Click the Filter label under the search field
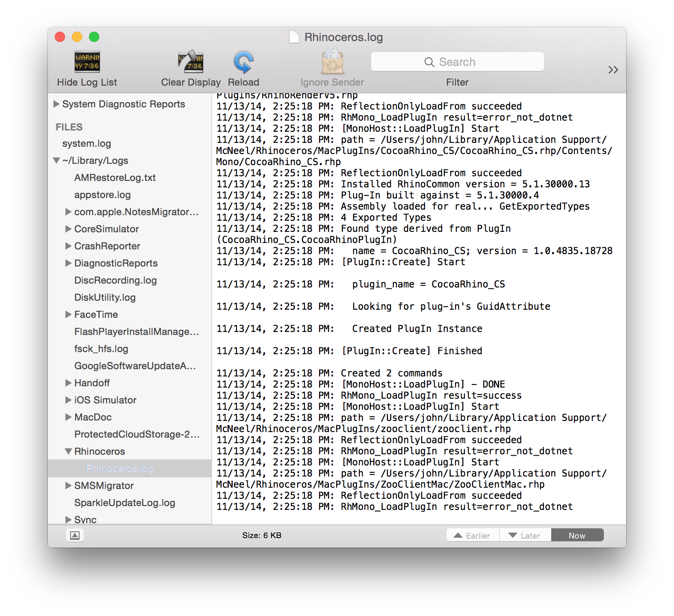 [x=457, y=82]
